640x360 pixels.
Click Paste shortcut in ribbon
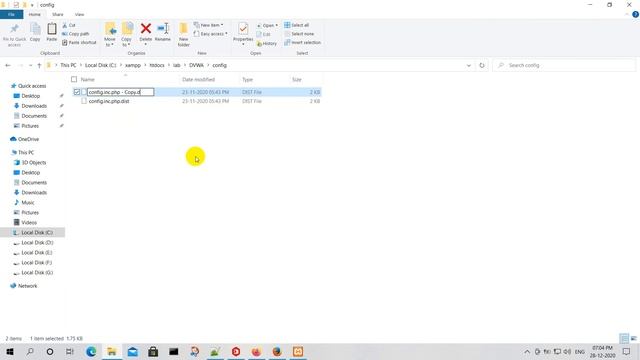79,42
